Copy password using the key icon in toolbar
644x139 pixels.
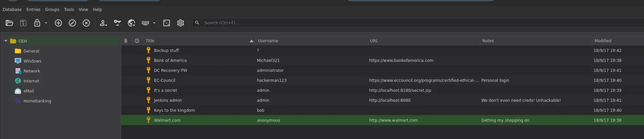click(x=118, y=23)
